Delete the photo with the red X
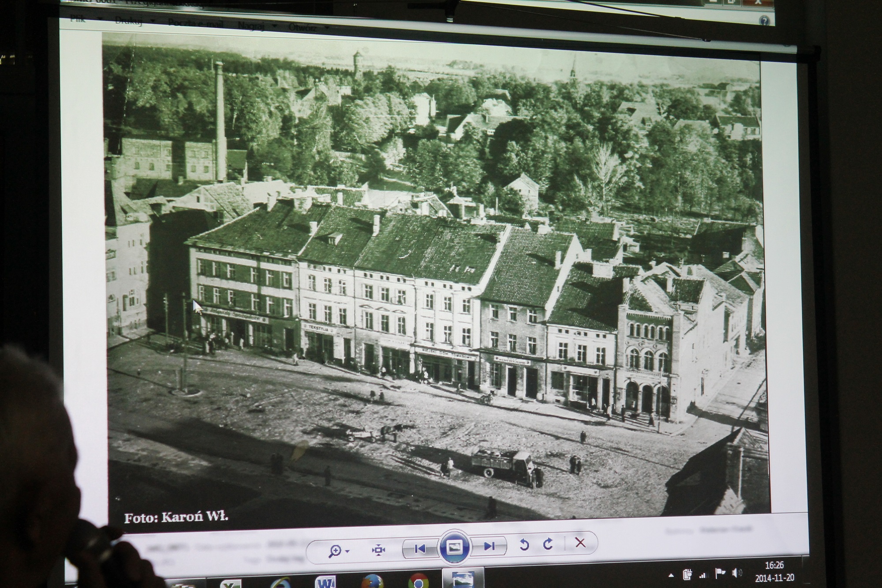 click(580, 543)
